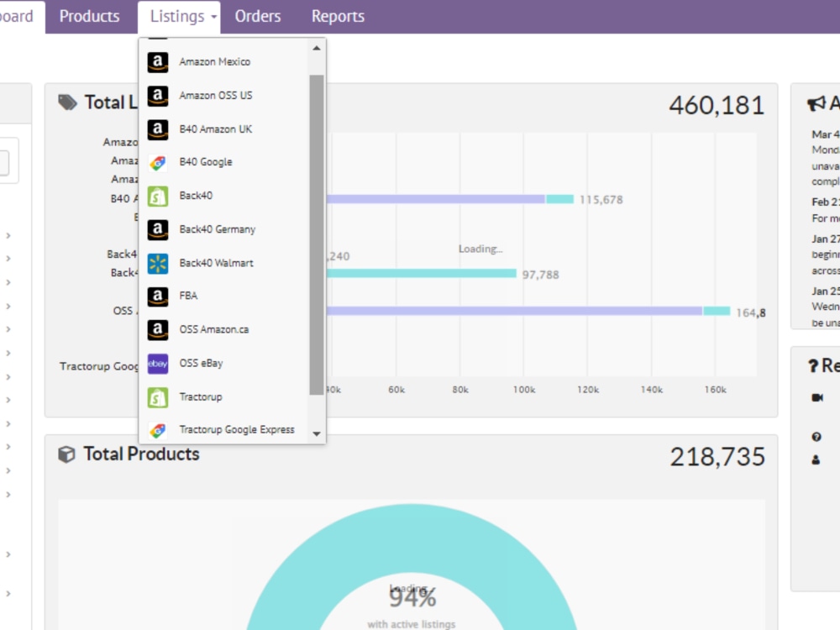Click the B40 Amazon UK icon
Image resolution: width=840 pixels, height=630 pixels.
pyautogui.click(x=158, y=129)
